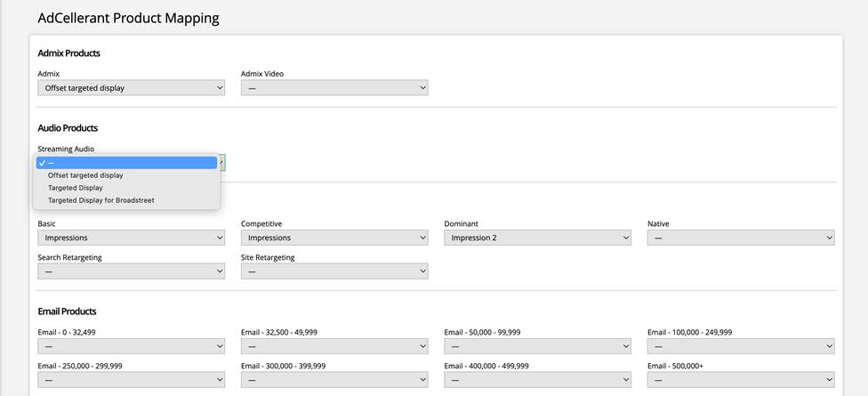The image size is (868, 396).
Task: Open the Admix Video dropdown
Action: coord(334,88)
